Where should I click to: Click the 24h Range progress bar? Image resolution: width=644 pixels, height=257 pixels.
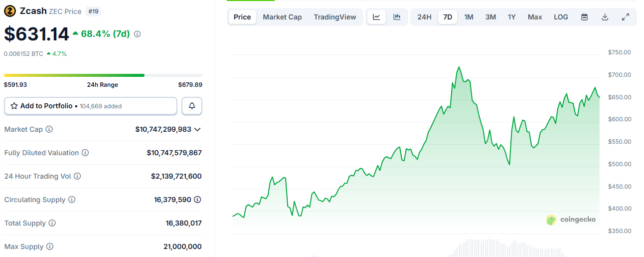pyautogui.click(x=103, y=75)
